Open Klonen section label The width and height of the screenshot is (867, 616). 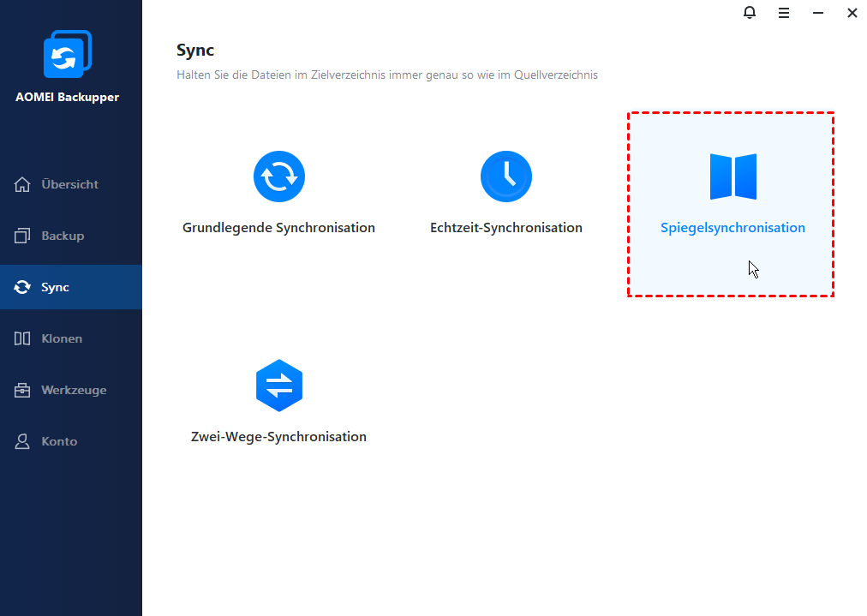pyautogui.click(x=62, y=338)
